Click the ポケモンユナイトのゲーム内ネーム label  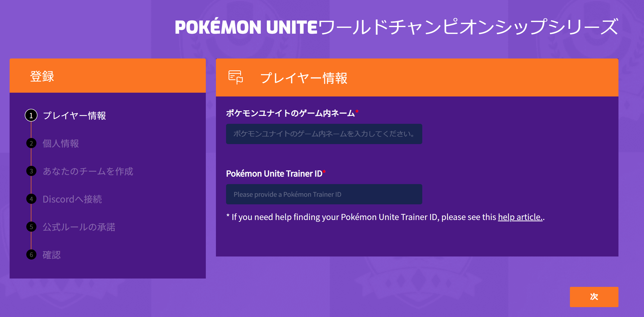(x=290, y=113)
